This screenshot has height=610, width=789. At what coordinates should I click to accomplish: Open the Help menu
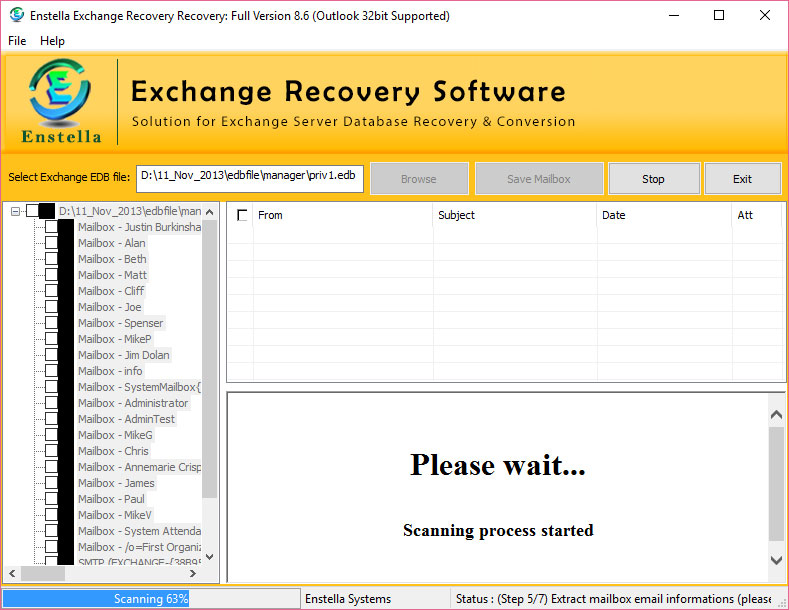point(52,41)
